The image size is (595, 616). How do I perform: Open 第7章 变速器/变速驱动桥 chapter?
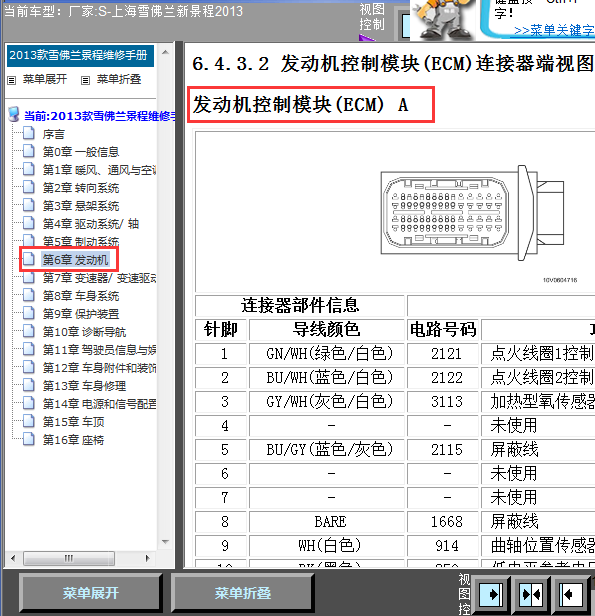[x=99, y=278]
